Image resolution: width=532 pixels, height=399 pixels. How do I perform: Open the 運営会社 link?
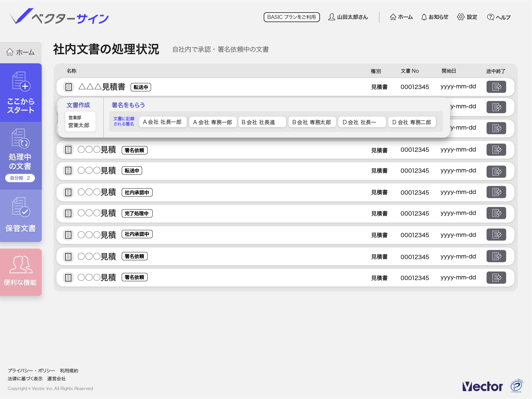pyautogui.click(x=56, y=379)
